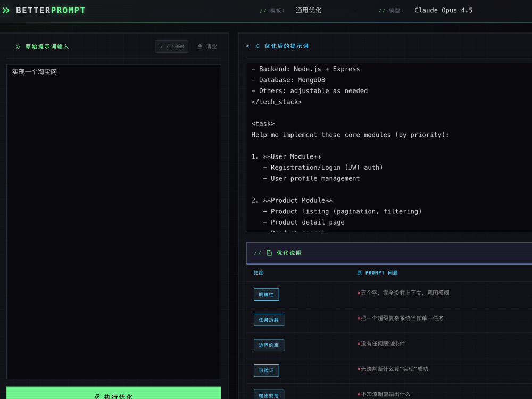Click the chevron icon beside 原始提示词输入
532x399 pixels.
[18, 47]
